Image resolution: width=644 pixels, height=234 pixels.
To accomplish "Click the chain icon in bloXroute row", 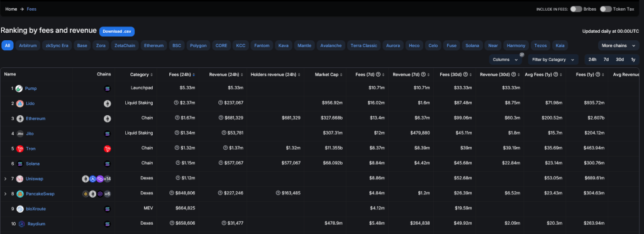I will click(108, 209).
